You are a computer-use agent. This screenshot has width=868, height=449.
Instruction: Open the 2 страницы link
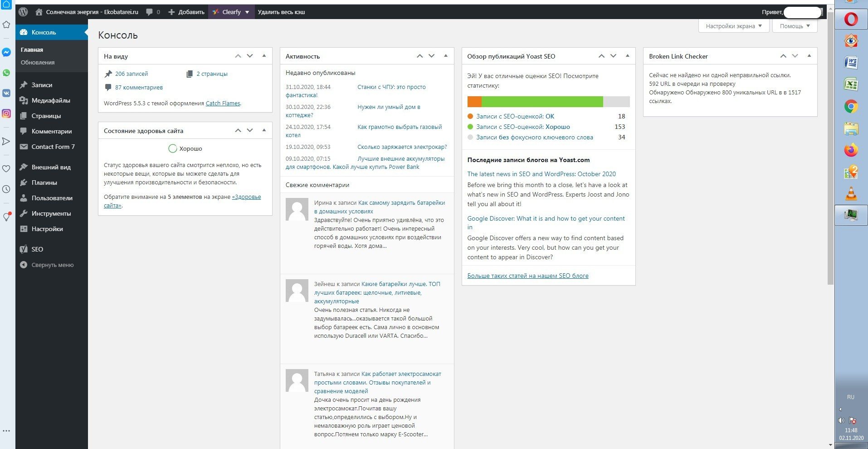(212, 74)
